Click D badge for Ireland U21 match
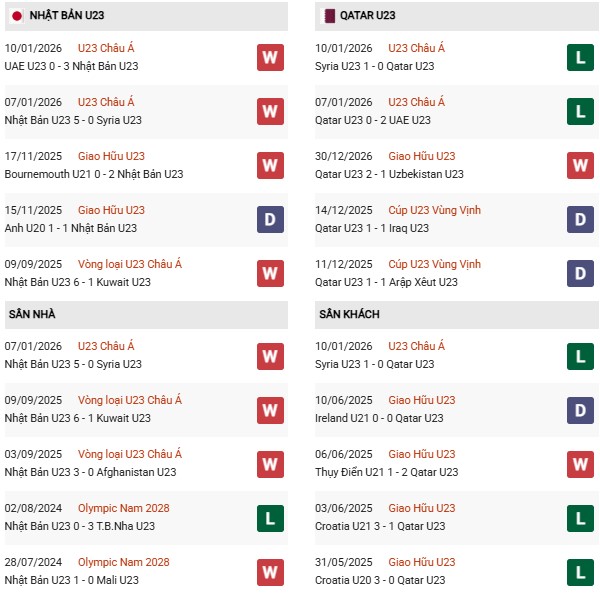Image resolution: width=600 pixels, height=593 pixels. point(579,409)
